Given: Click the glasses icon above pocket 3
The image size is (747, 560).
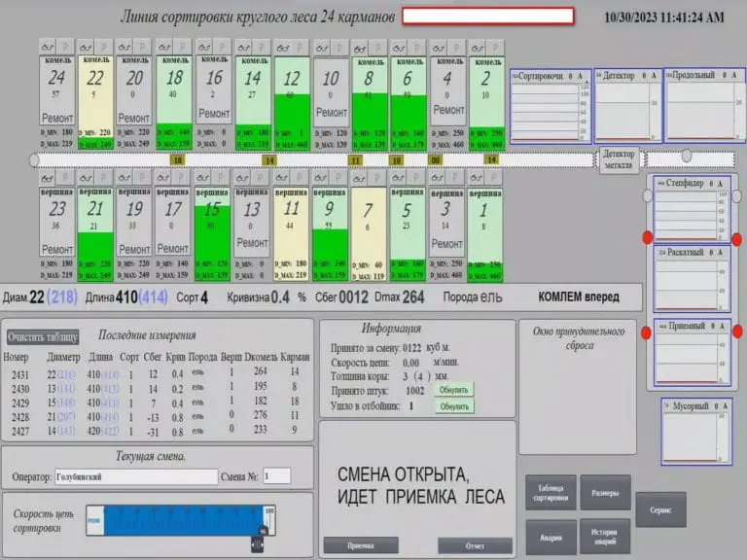Looking at the screenshot, I should click(437, 178).
